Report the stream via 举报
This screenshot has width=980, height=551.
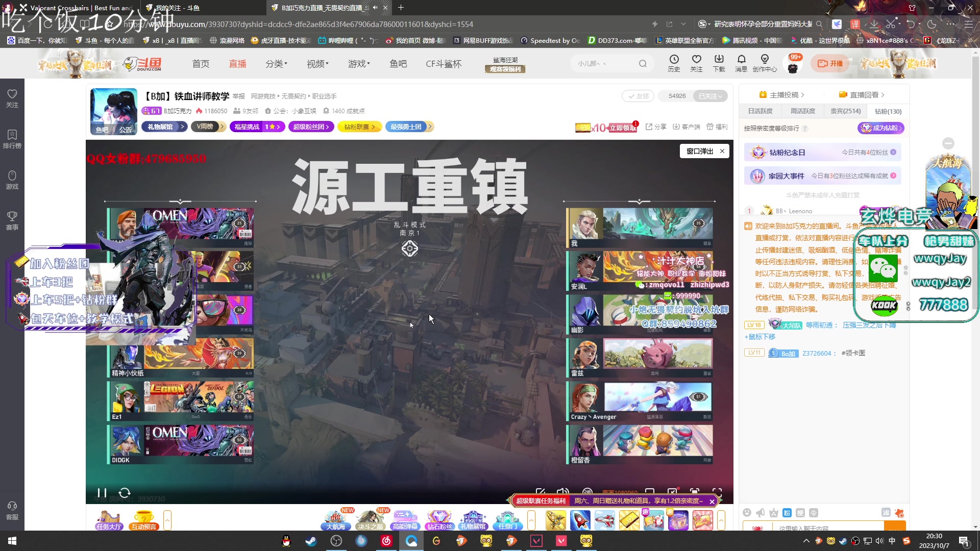pos(239,96)
